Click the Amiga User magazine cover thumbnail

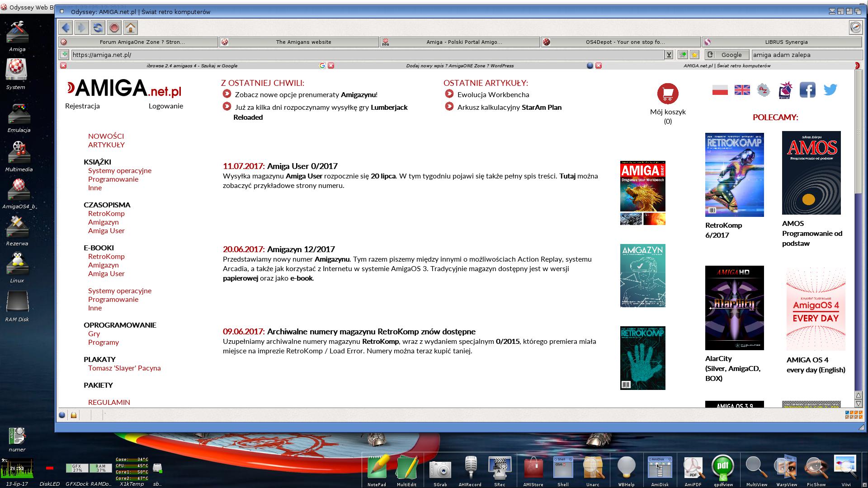click(642, 193)
